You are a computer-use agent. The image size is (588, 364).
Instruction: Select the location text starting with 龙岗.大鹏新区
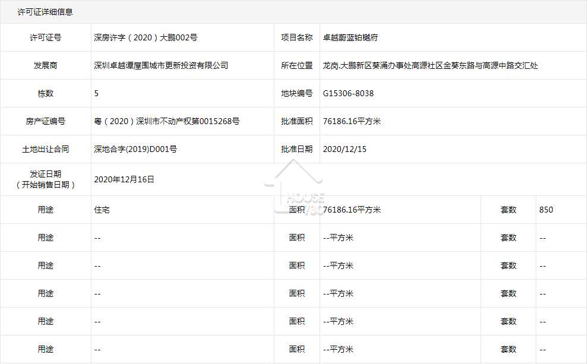click(430, 65)
